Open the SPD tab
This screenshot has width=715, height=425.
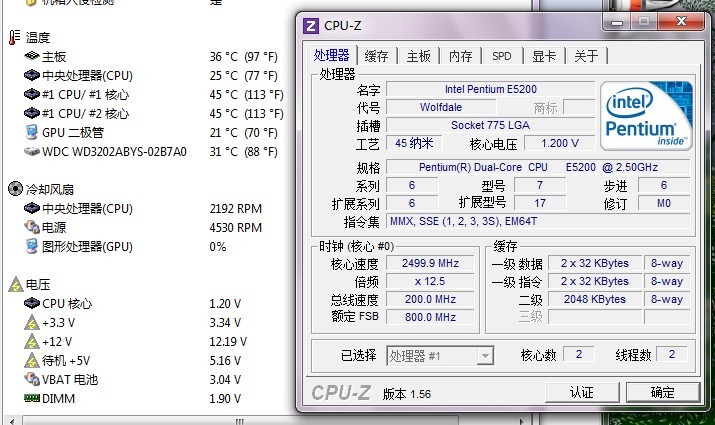[501, 56]
